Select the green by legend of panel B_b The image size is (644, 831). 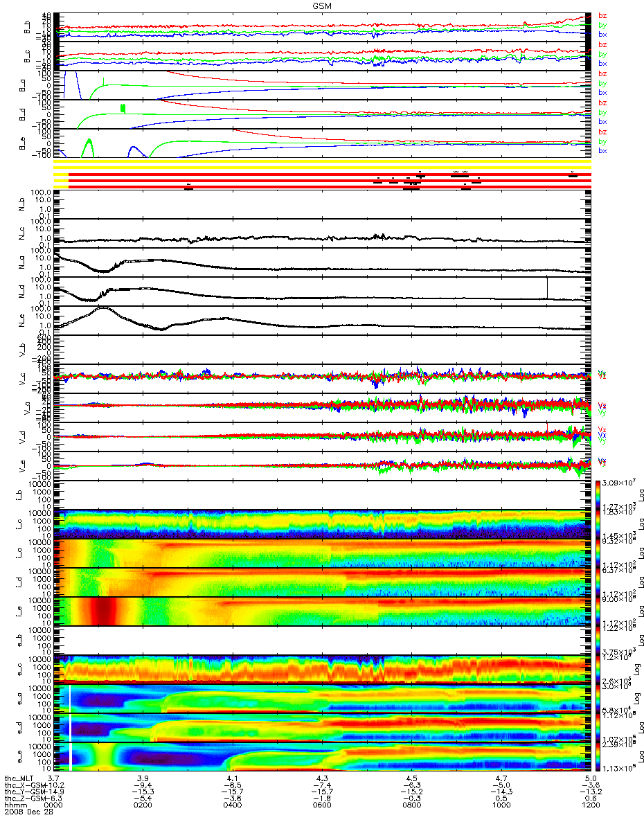click(x=602, y=24)
